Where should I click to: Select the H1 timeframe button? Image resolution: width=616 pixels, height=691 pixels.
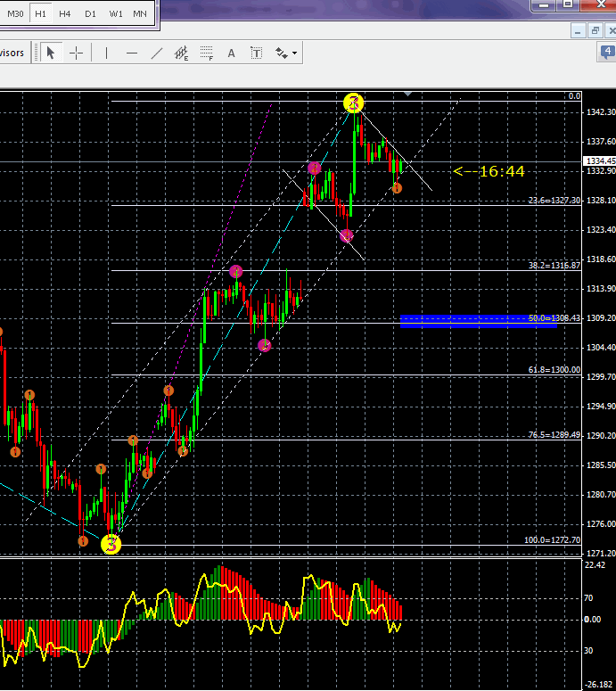point(40,13)
